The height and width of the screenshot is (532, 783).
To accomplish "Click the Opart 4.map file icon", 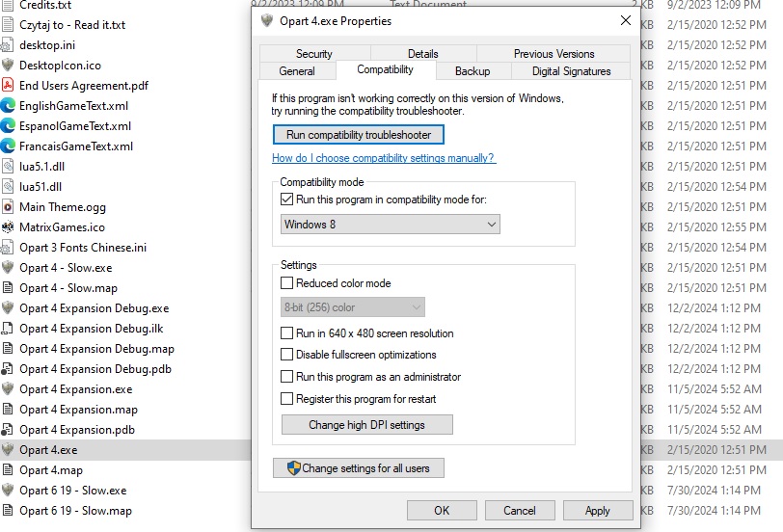I will click(8, 470).
